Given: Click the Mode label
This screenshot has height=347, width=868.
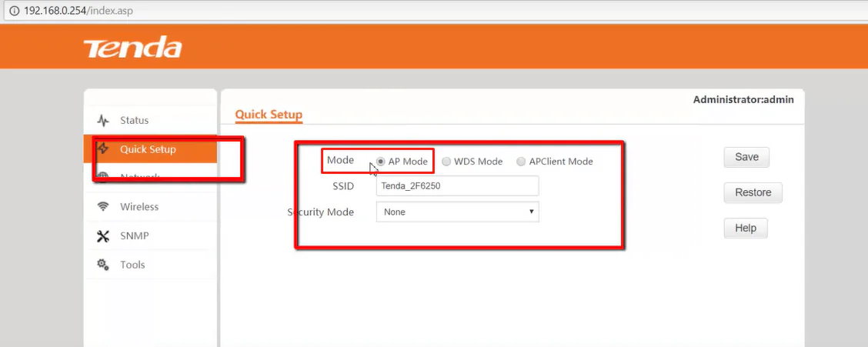Looking at the screenshot, I should [340, 160].
